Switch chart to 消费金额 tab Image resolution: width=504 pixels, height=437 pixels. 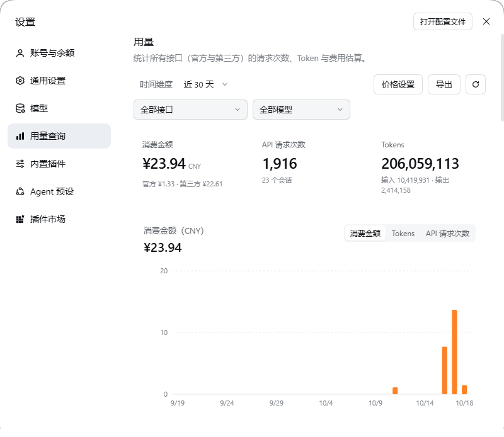[365, 233]
